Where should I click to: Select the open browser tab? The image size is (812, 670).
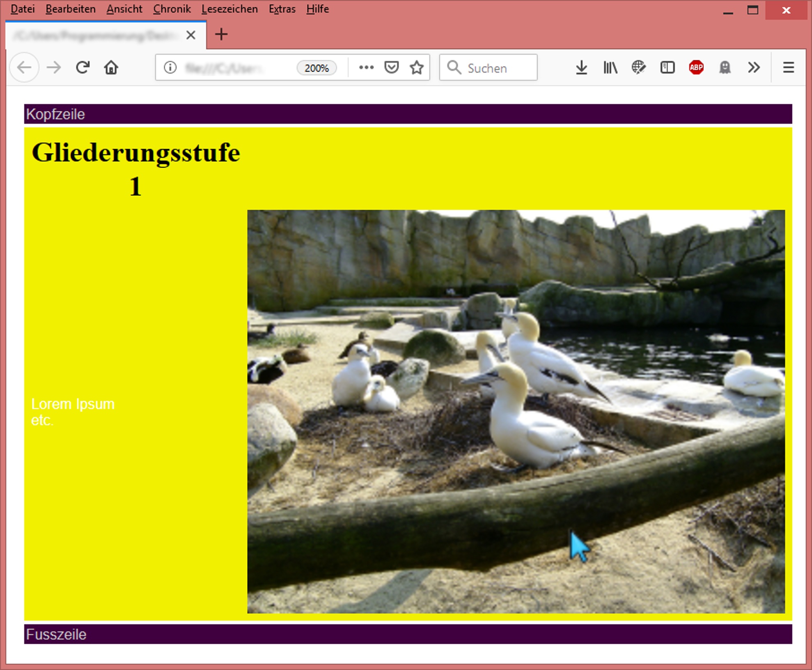106,35
